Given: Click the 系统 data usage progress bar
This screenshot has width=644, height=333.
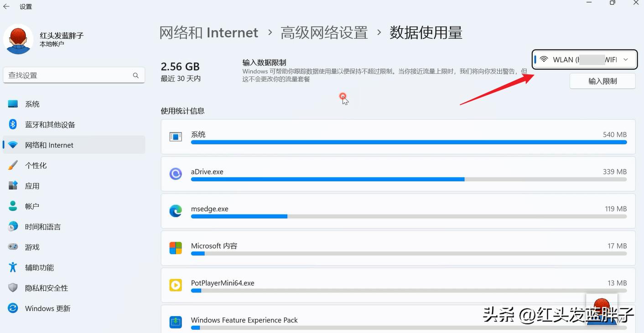Looking at the screenshot, I should click(x=409, y=142).
